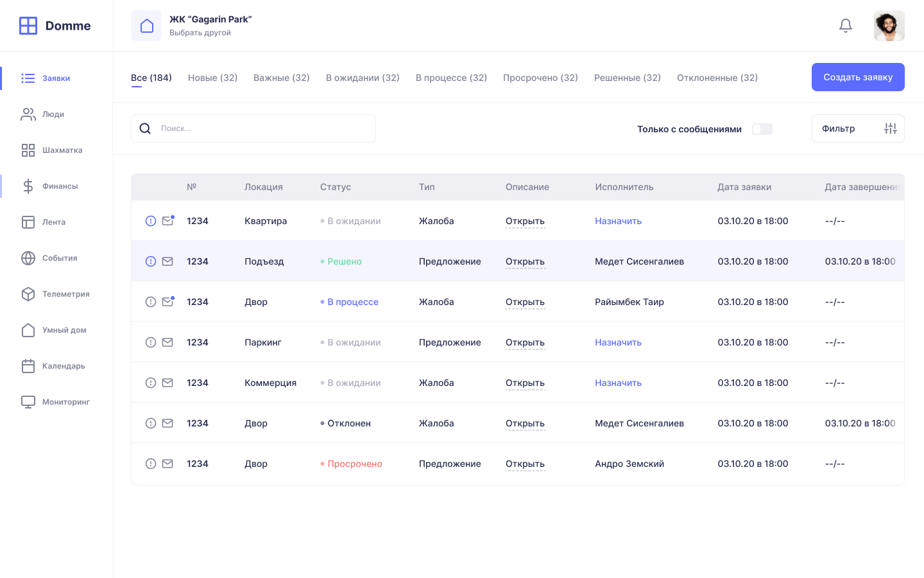
Task: Open the notifications bell
Action: click(845, 26)
